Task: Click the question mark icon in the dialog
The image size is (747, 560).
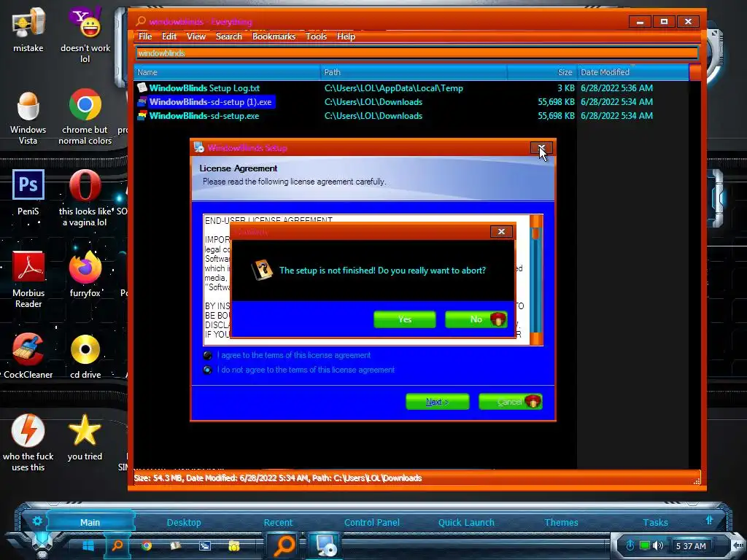Action: 262,270
